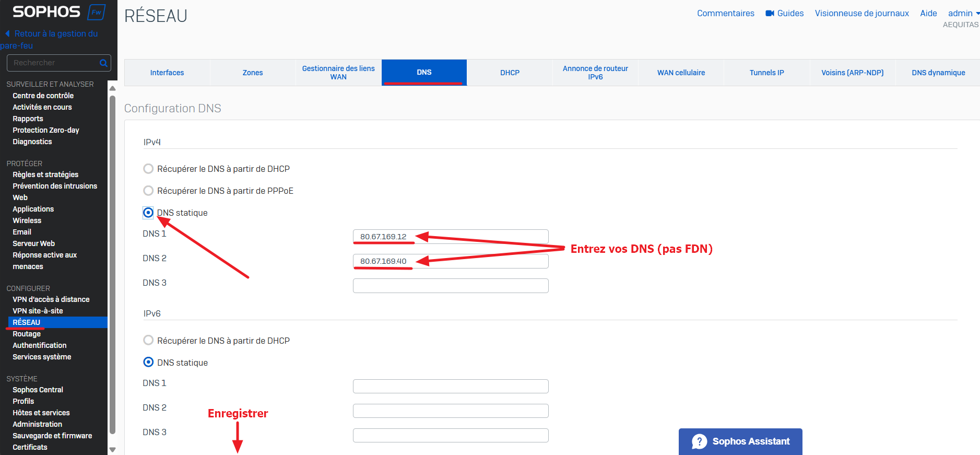The height and width of the screenshot is (455, 980).
Task: Open the WAN cellulaire tab
Action: tap(681, 73)
